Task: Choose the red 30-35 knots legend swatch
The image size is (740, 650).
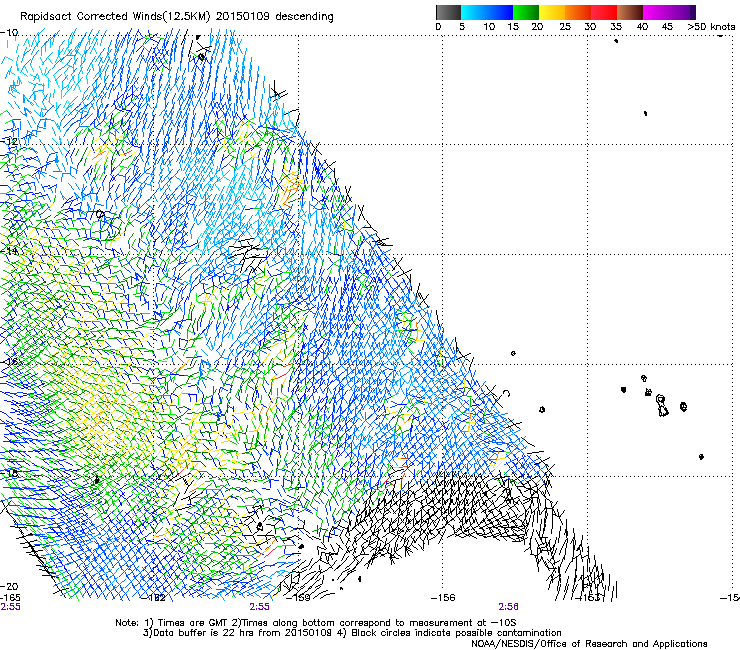Action: (x=604, y=12)
